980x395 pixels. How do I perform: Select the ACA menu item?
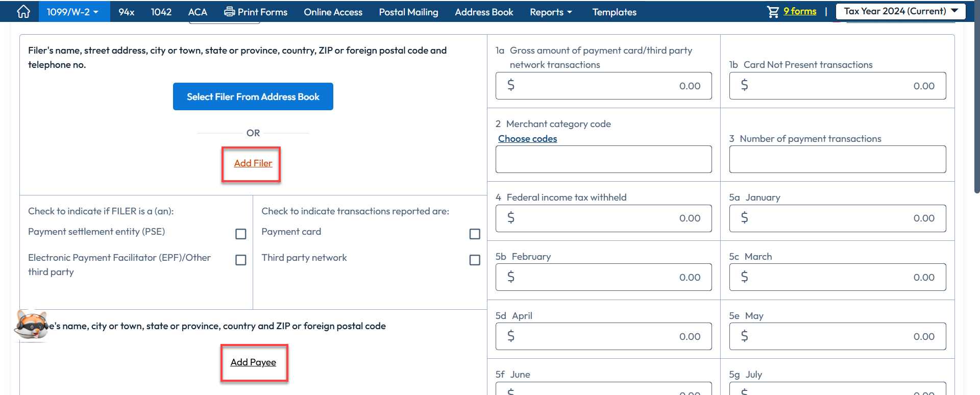coord(198,12)
